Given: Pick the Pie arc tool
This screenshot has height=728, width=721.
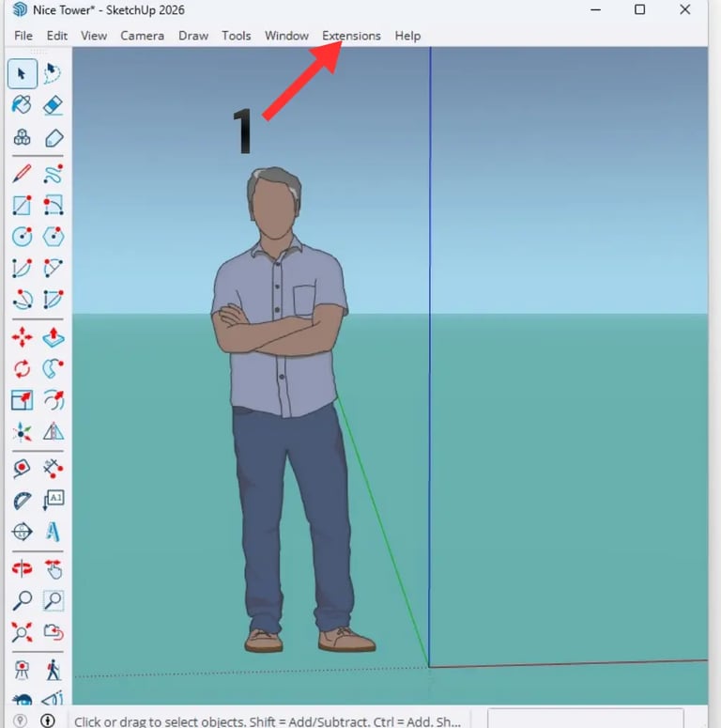Looking at the screenshot, I should tap(53, 300).
